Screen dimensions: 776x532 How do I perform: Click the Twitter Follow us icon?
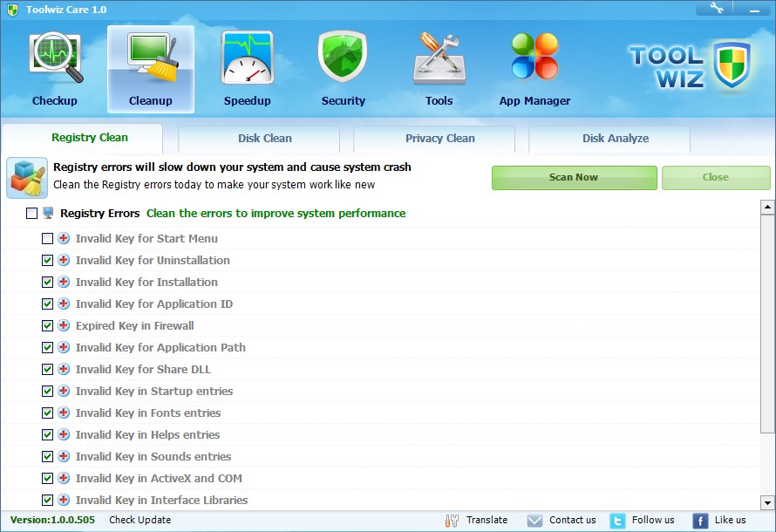pyautogui.click(x=617, y=521)
